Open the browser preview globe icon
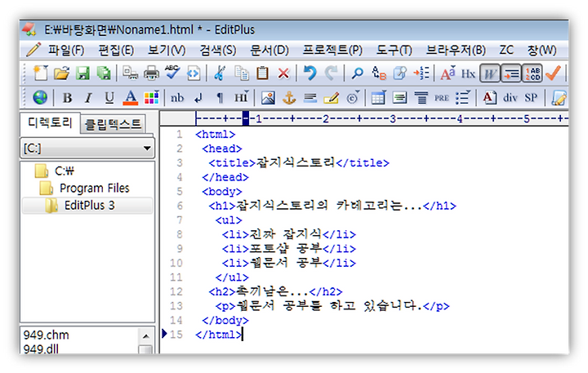 40,97
